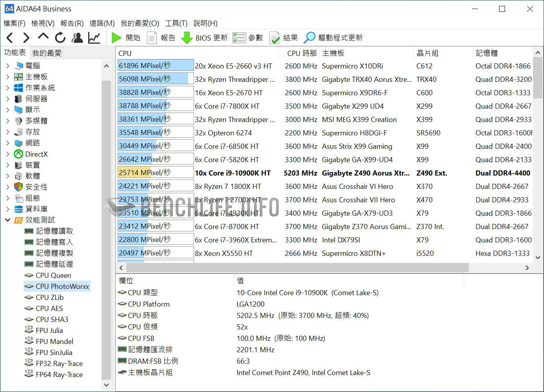
Task: Click the horizontal scrollbar right arrow
Action: [527, 268]
